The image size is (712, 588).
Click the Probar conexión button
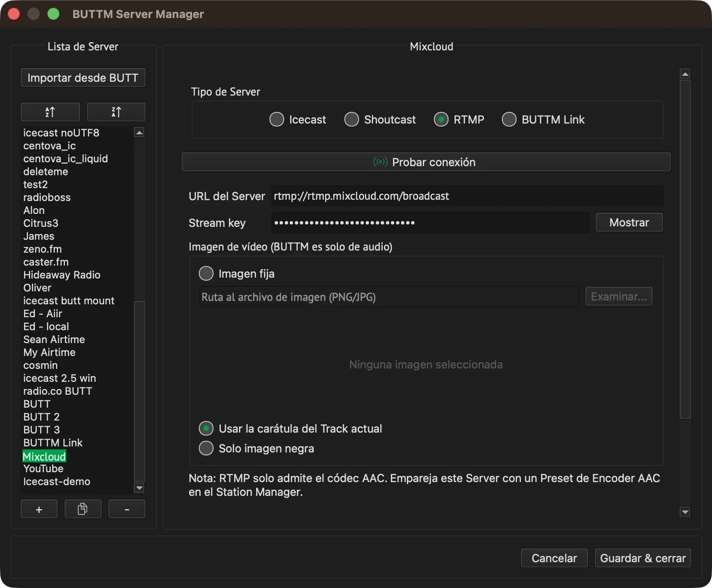426,162
